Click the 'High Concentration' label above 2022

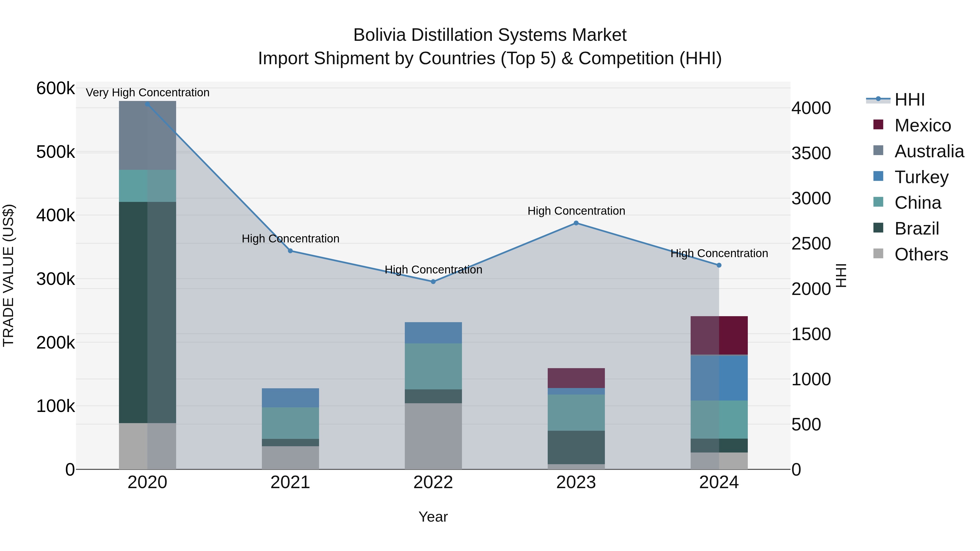[433, 270]
